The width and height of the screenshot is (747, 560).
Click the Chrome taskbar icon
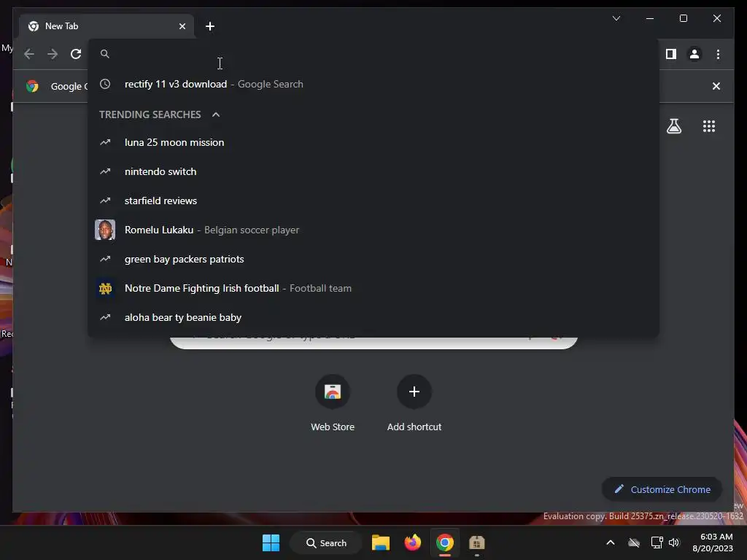pyautogui.click(x=444, y=542)
